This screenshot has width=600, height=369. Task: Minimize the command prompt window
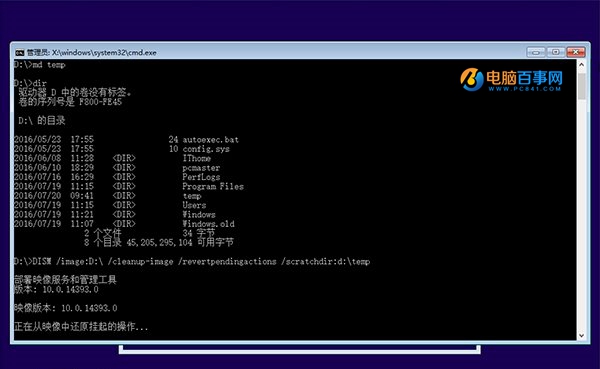[536, 52]
